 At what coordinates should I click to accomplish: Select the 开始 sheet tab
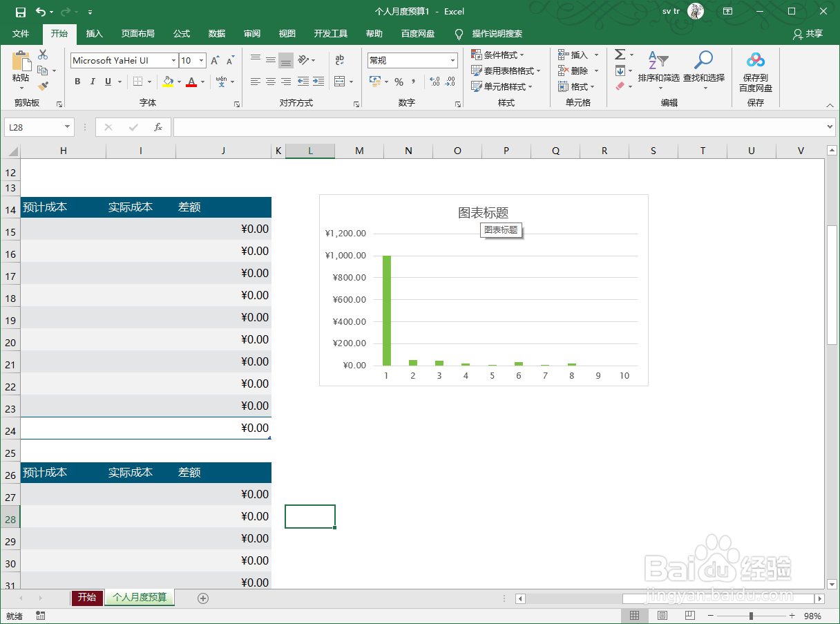87,598
